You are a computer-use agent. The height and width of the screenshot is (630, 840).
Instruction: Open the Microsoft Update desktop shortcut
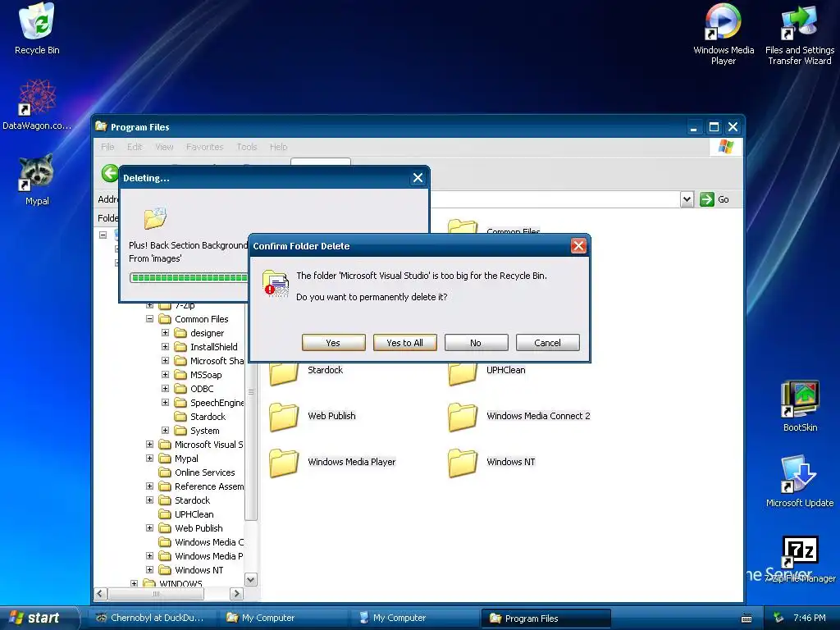pyautogui.click(x=799, y=482)
